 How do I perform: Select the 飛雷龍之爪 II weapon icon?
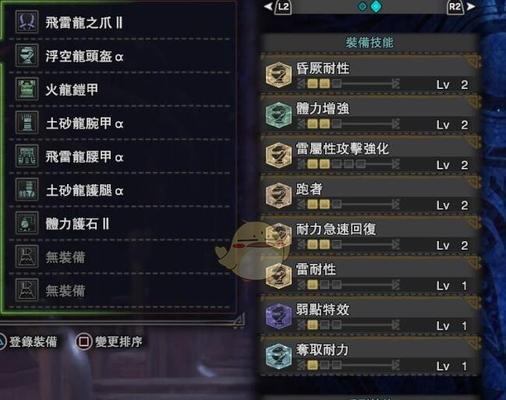pos(27,22)
